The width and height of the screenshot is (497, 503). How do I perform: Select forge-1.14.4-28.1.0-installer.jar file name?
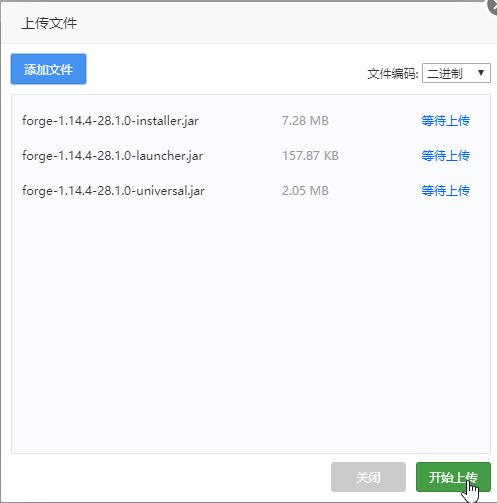[x=110, y=121]
